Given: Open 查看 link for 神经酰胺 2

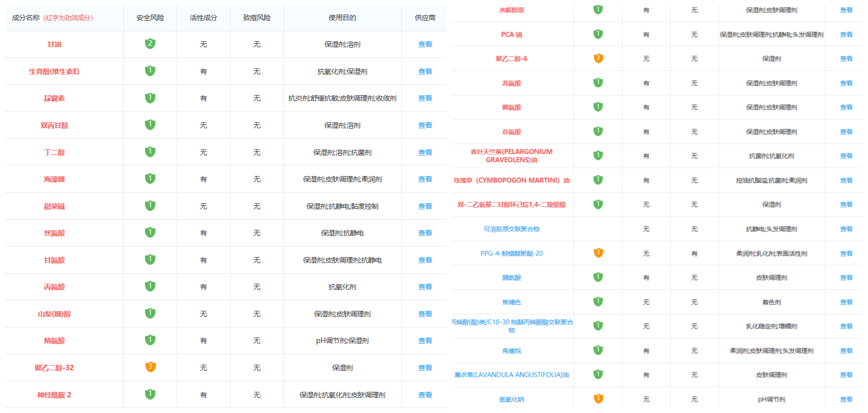Looking at the screenshot, I should tap(425, 395).
